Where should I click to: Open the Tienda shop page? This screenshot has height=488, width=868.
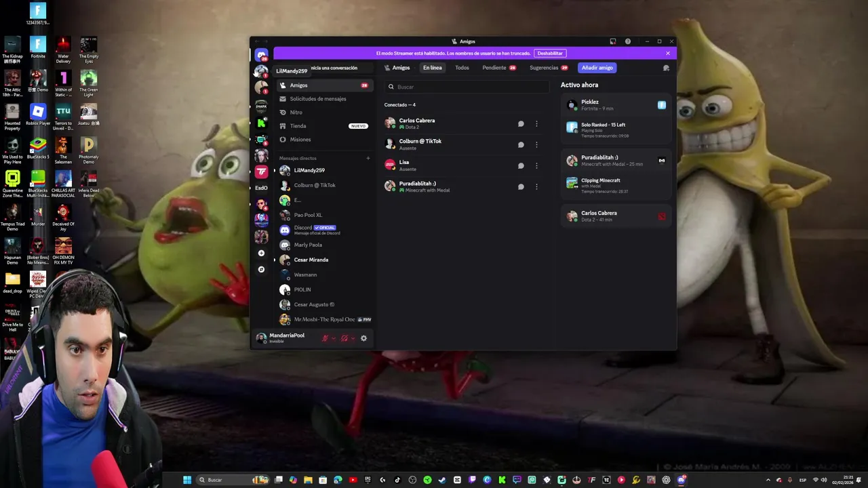tap(324, 126)
